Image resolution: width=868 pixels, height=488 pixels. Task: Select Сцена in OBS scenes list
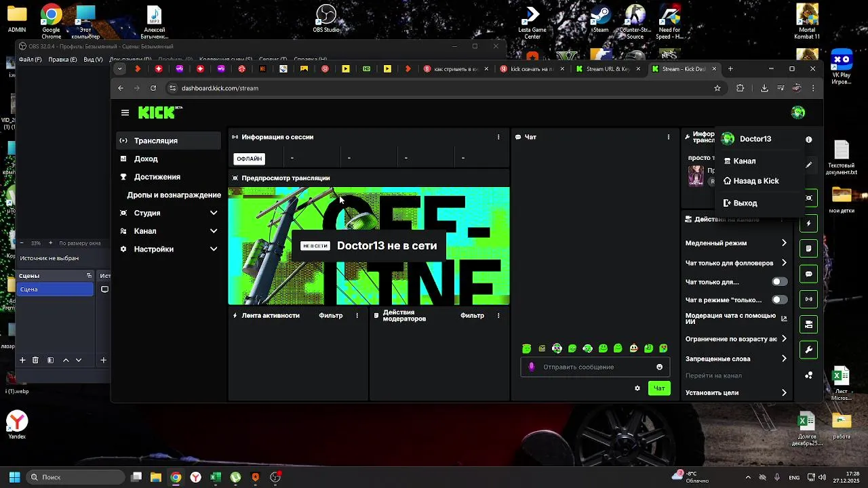coord(56,289)
